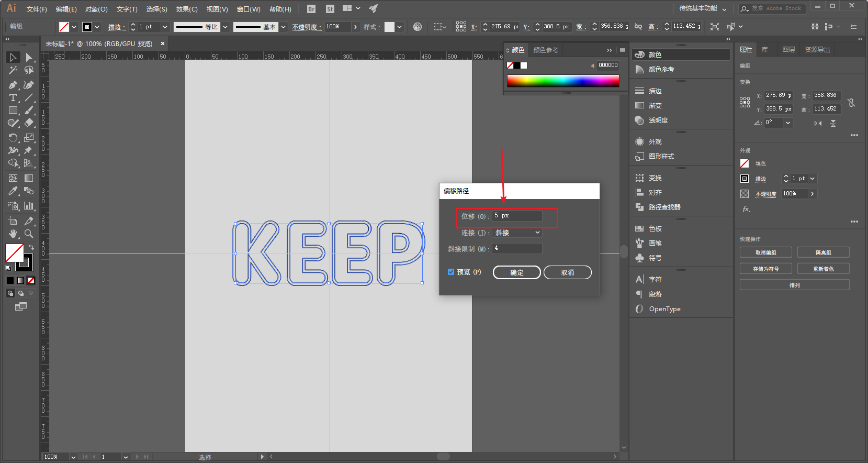Viewport: 868px width, 463px height.
Task: Open the Color panel from dock
Action: tap(681, 54)
